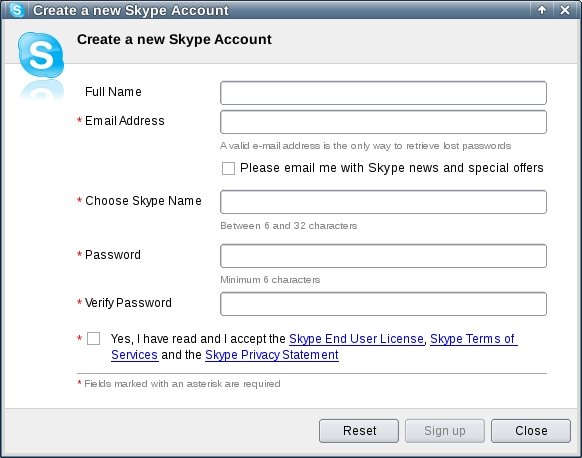
Task: Focus the Verify Password field
Action: tap(383, 304)
